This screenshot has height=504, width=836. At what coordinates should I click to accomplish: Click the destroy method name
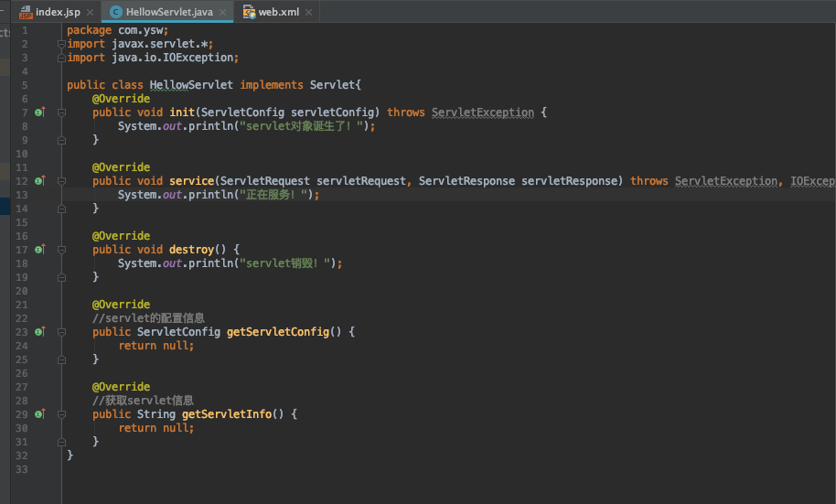(x=191, y=249)
